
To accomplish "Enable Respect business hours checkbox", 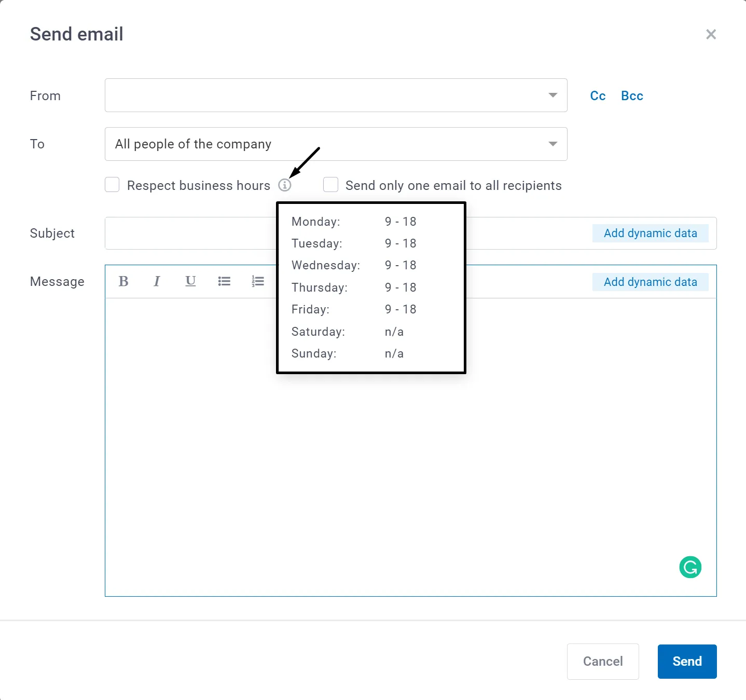I will tap(112, 185).
